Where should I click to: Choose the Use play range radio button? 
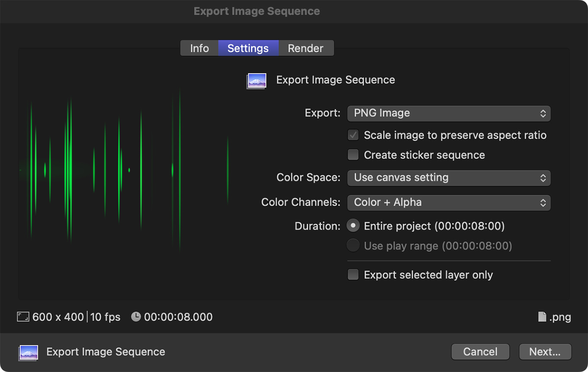pos(353,246)
